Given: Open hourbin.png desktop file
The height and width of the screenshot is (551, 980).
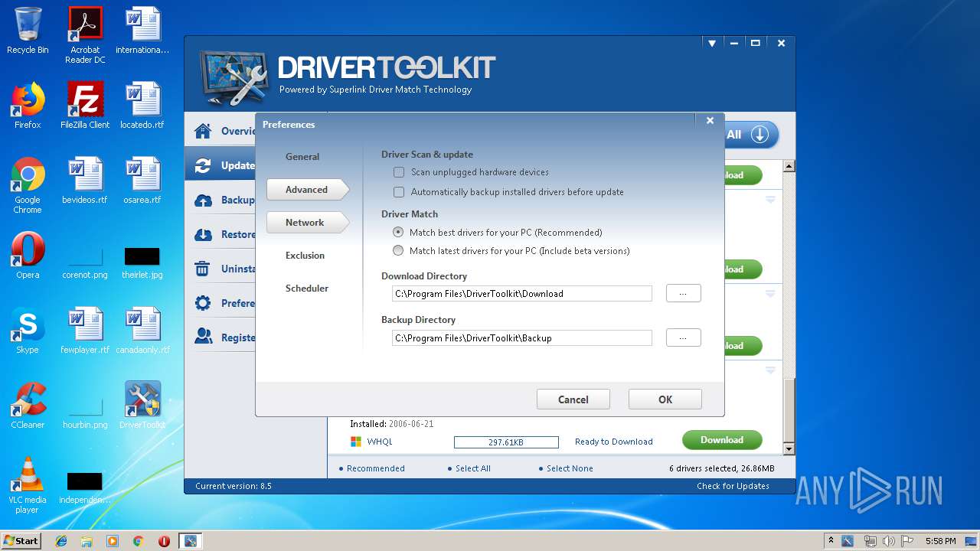Looking at the screenshot, I should coord(85,412).
